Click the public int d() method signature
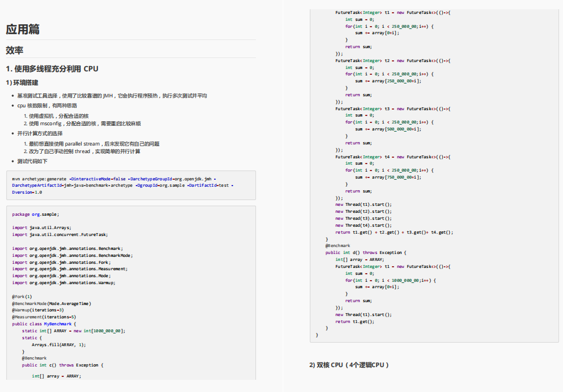Image resolution: width=563 pixels, height=392 pixels. pyautogui.click(x=366, y=252)
